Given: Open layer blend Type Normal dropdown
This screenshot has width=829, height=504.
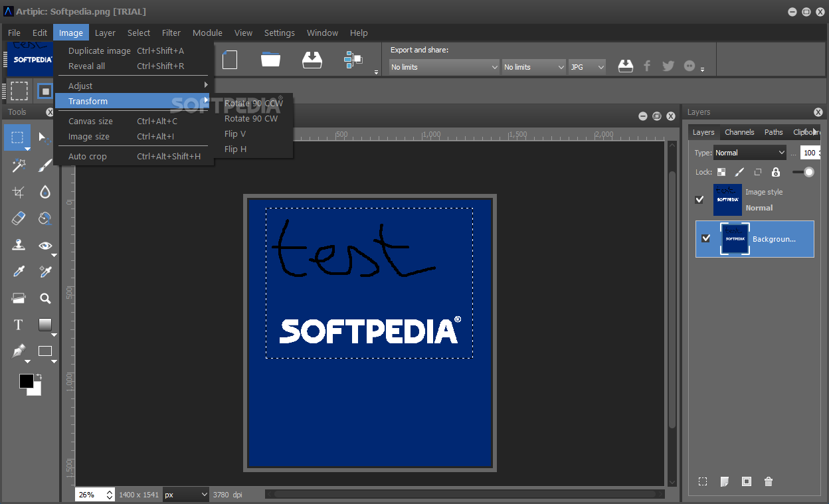Looking at the screenshot, I should click(750, 153).
